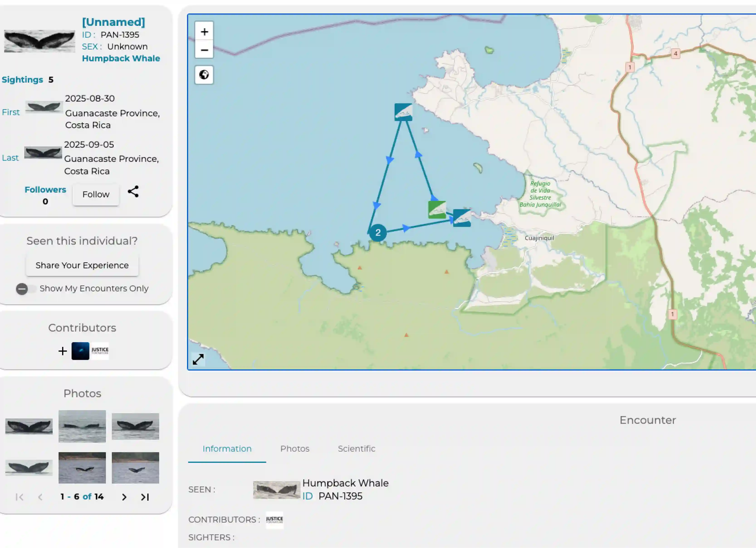Toggle Show My Encounters Only

26,288
